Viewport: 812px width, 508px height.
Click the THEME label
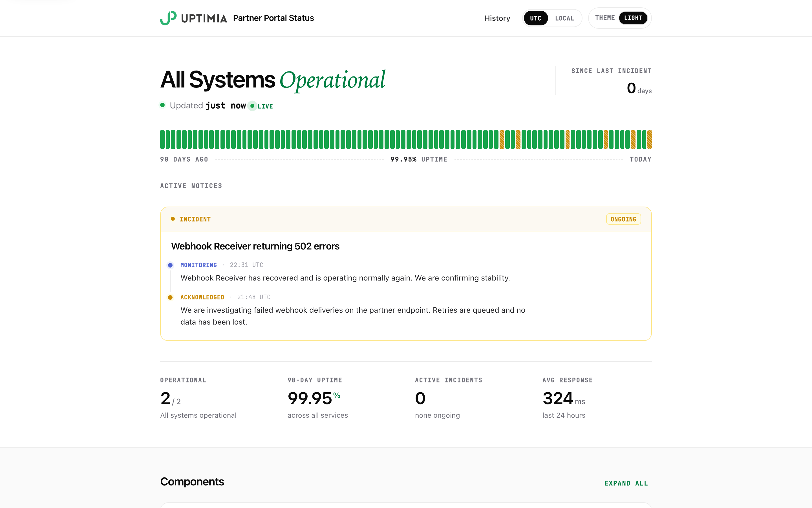[x=605, y=18]
